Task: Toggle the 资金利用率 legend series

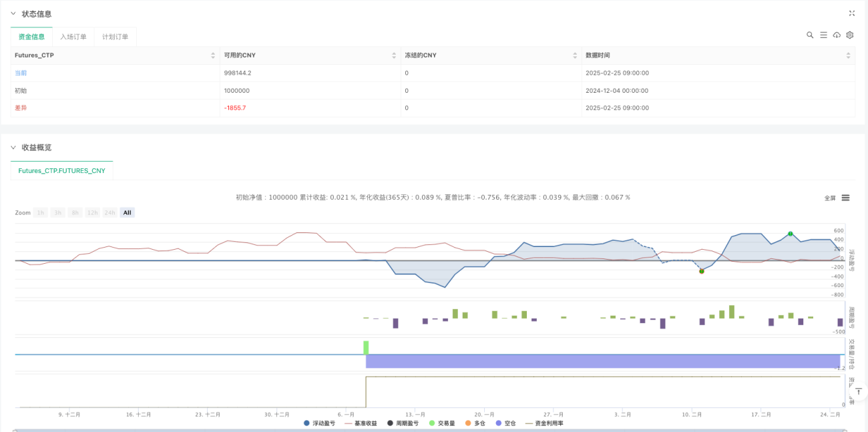Action: pyautogui.click(x=544, y=423)
